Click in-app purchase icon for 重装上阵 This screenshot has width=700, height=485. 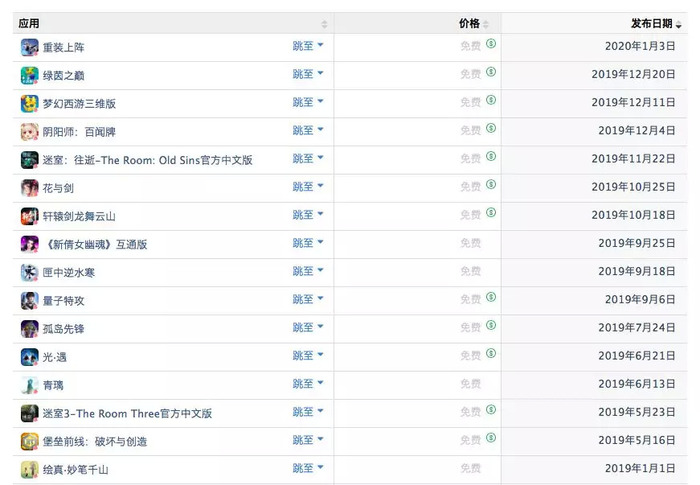tap(491, 46)
